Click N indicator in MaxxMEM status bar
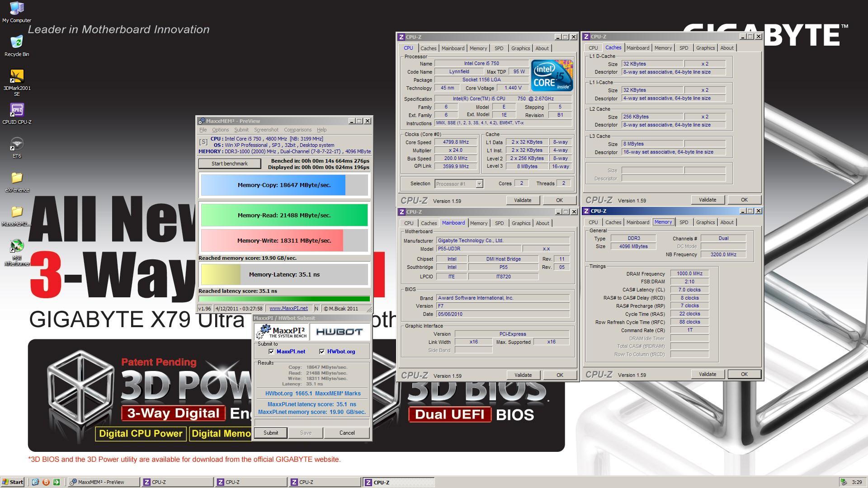868x488 pixels. point(316,308)
